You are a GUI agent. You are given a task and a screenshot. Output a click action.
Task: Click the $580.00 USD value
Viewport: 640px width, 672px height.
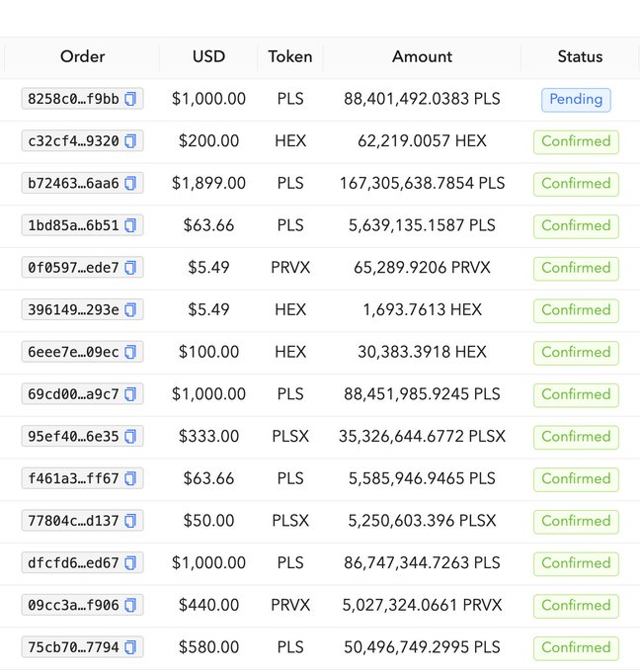(x=208, y=647)
